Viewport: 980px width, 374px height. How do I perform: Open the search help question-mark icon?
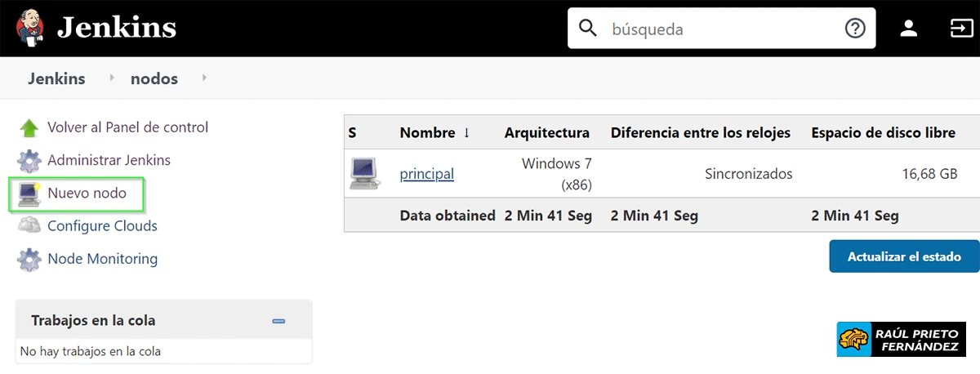(854, 29)
